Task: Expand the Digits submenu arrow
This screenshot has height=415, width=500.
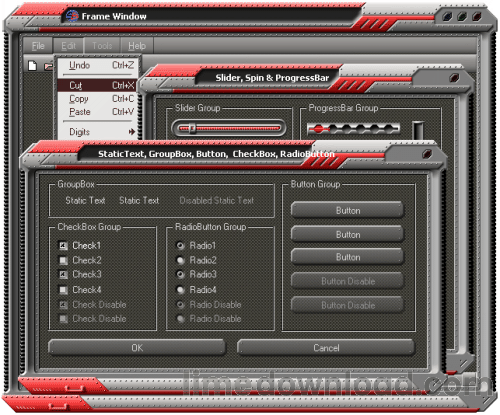Action: (132, 132)
